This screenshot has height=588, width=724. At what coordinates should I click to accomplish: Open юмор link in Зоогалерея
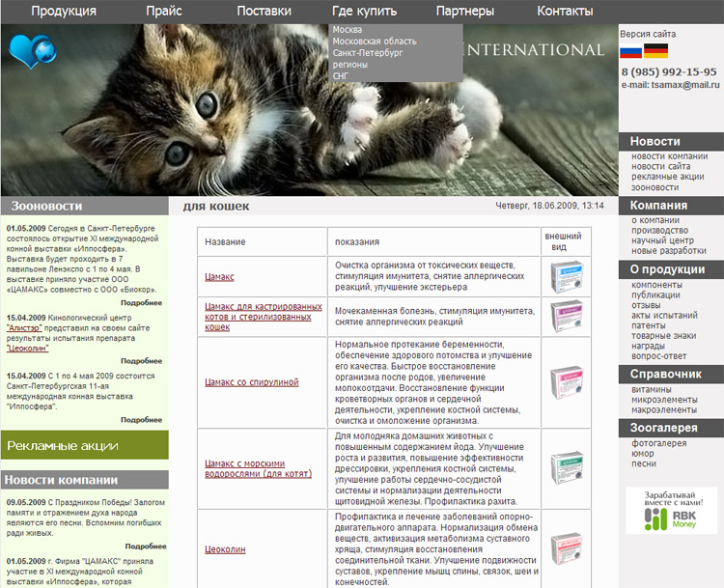click(642, 453)
